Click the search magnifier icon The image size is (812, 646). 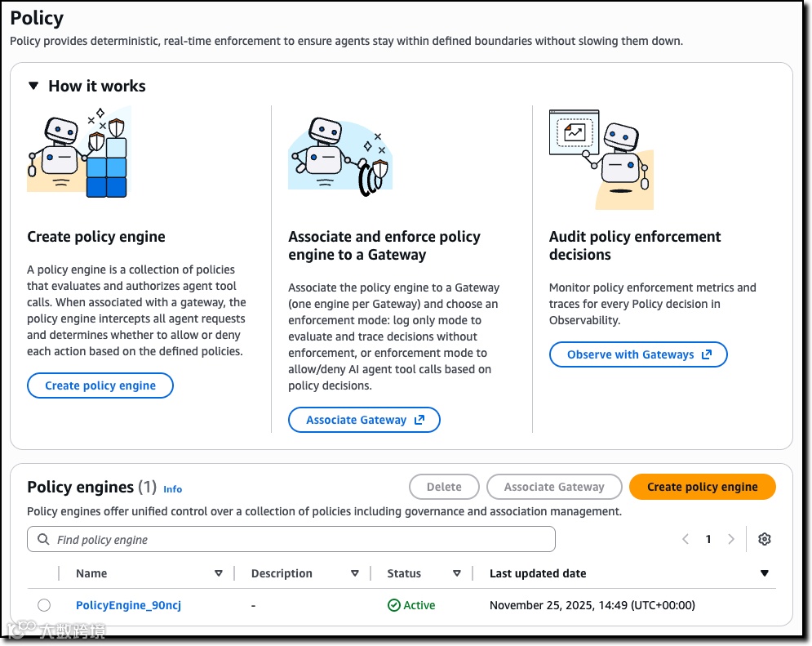[x=43, y=540]
